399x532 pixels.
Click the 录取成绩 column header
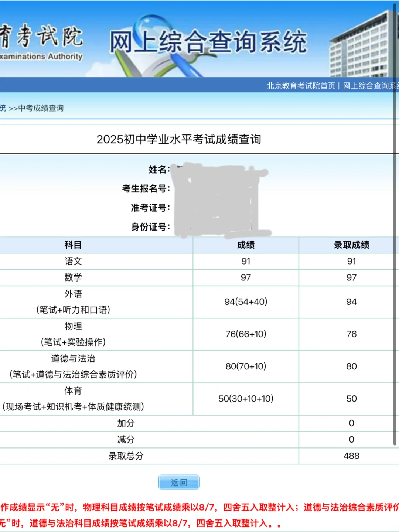[352, 245]
